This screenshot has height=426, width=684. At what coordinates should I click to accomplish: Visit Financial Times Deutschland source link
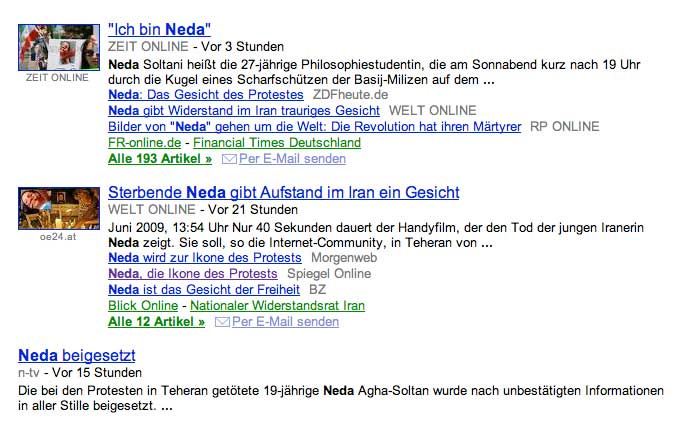tap(277, 143)
